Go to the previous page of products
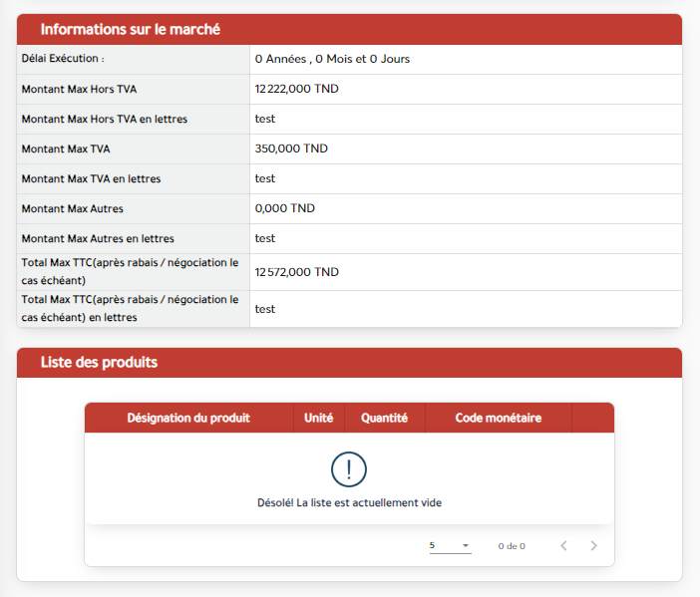Viewport: 700px width, 597px height. click(563, 546)
